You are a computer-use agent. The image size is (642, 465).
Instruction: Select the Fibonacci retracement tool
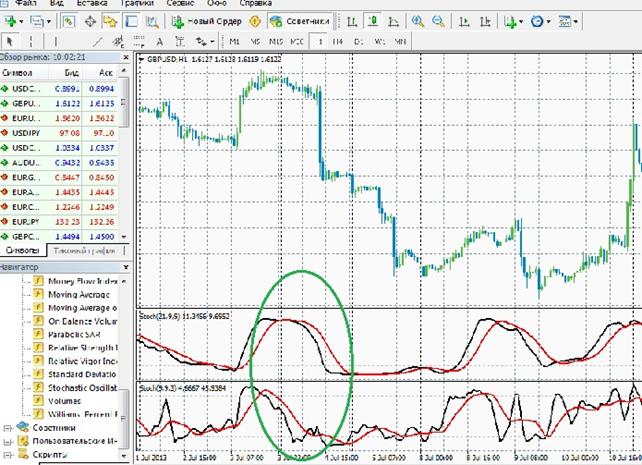click(139, 41)
